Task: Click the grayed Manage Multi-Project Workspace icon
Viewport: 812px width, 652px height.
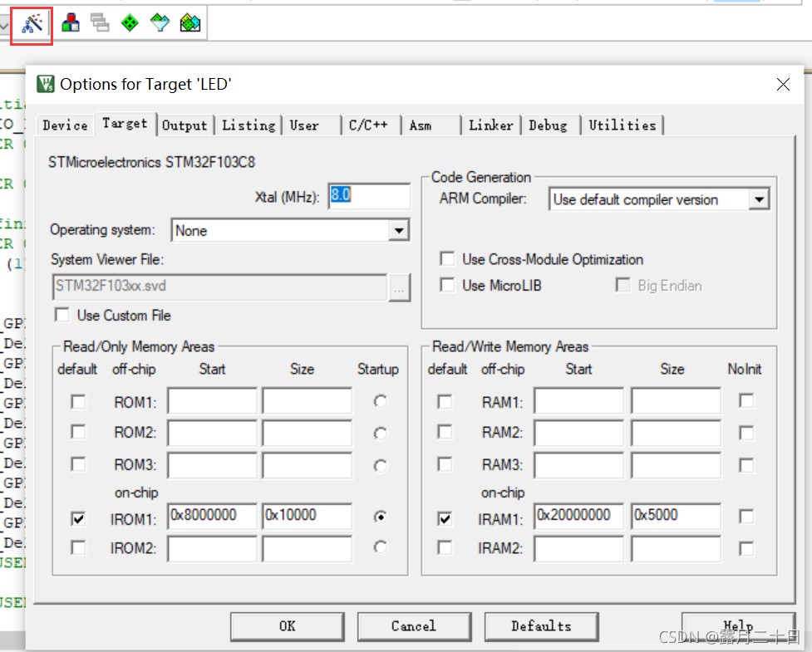Action: click(100, 22)
